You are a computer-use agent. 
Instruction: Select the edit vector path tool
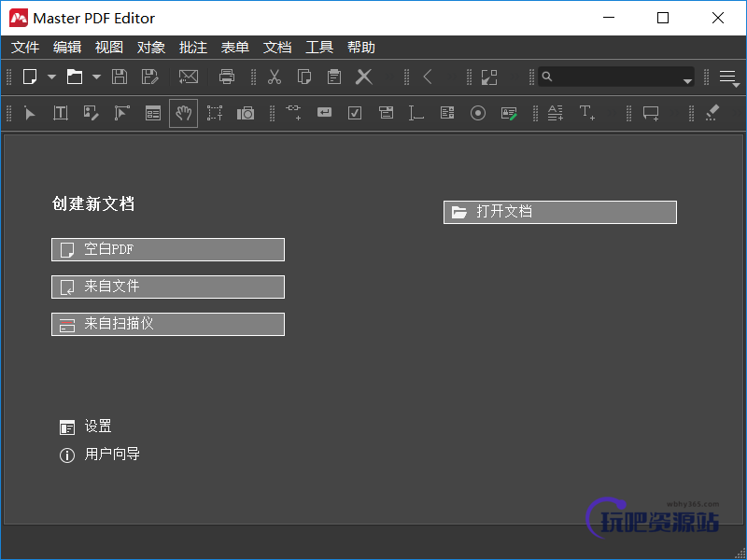(x=122, y=113)
